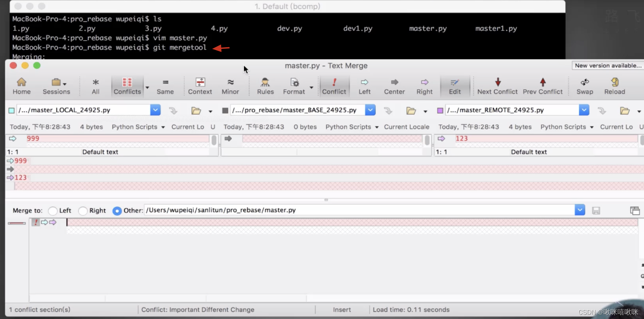Click left pane color indicator square

pos(12,111)
